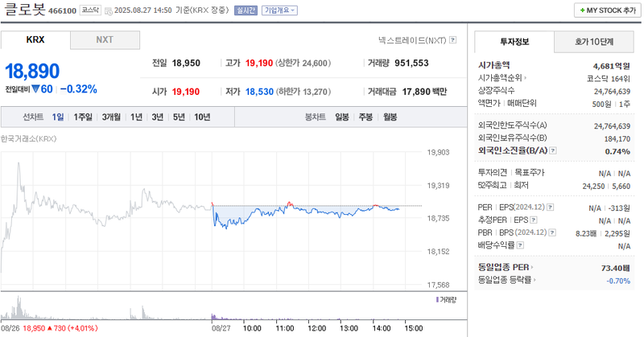The width and height of the screenshot is (644, 337).
Task: Open help icon next to 배당수익률
Action: pyautogui.click(x=520, y=245)
